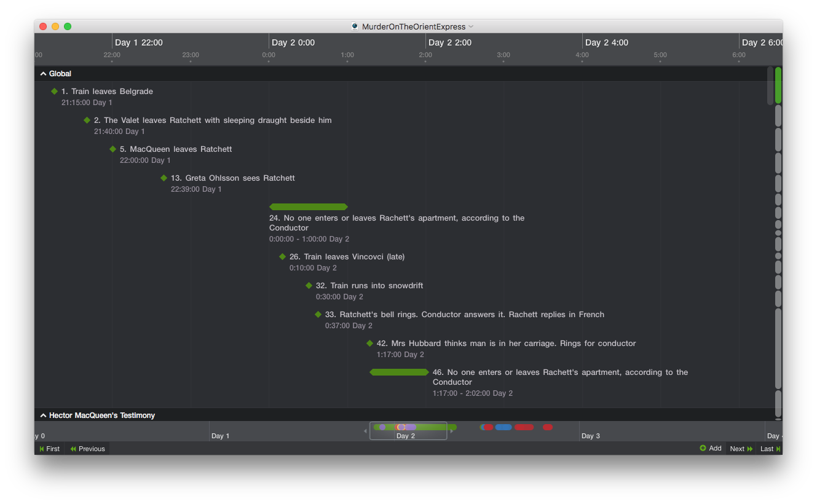817x504 pixels.
Task: Click the 'Day 3' label in overview strip
Action: (590, 436)
